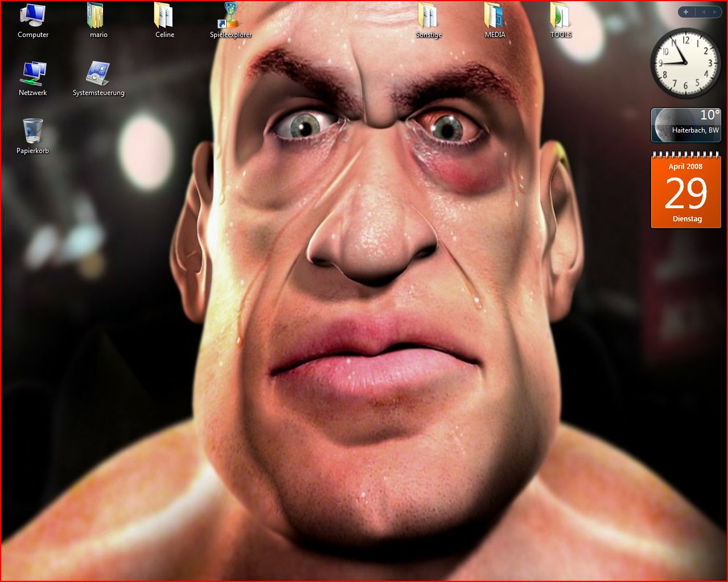728x582 pixels.
Task: Open the mario user folder
Action: (x=98, y=16)
